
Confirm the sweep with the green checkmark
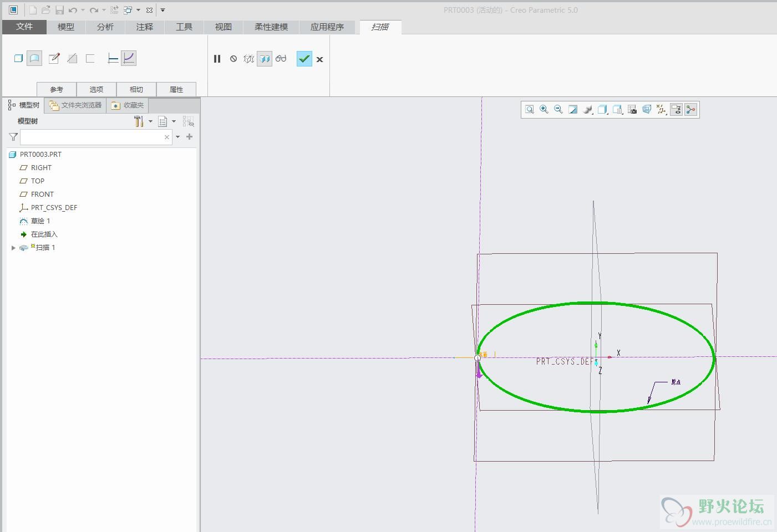[x=304, y=59]
